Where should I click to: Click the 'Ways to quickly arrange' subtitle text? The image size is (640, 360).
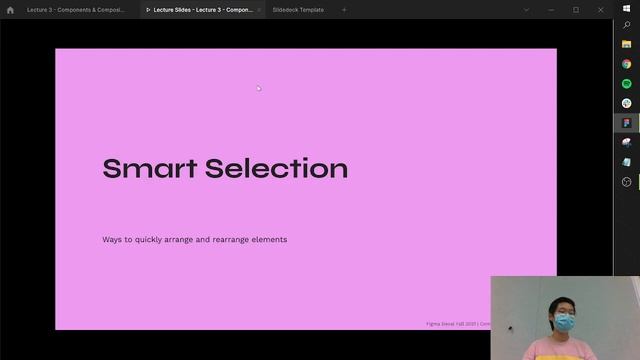tap(195, 240)
